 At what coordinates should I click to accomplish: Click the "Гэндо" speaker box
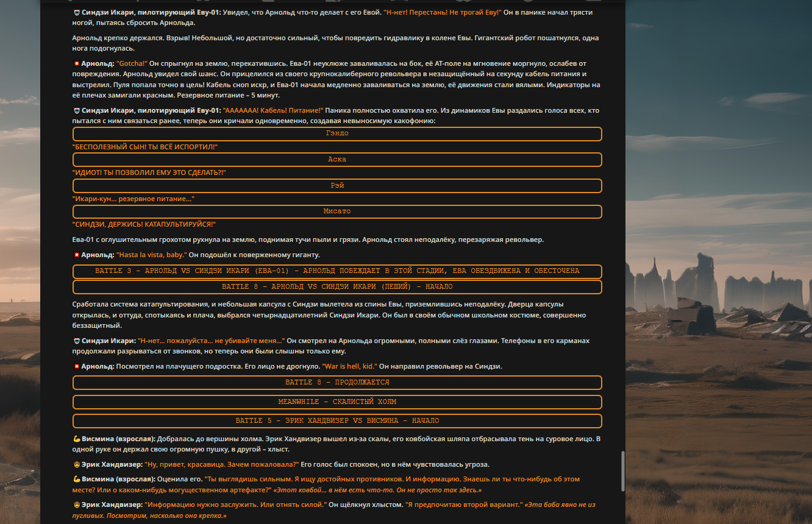[x=337, y=133]
